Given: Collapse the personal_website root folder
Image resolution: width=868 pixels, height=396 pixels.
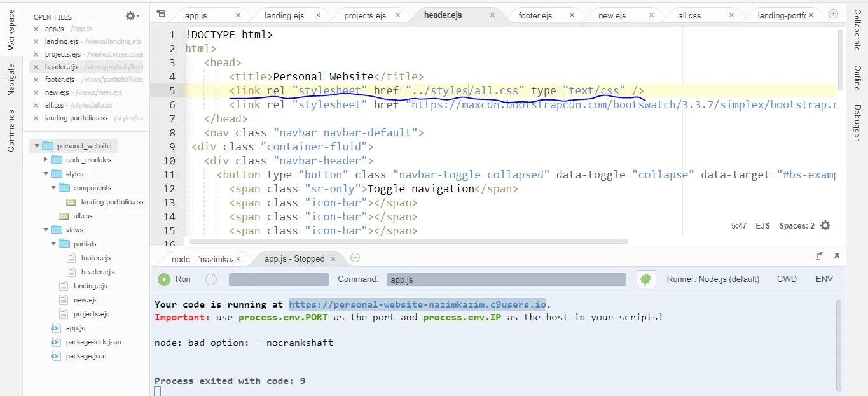Looking at the screenshot, I should coord(38,146).
